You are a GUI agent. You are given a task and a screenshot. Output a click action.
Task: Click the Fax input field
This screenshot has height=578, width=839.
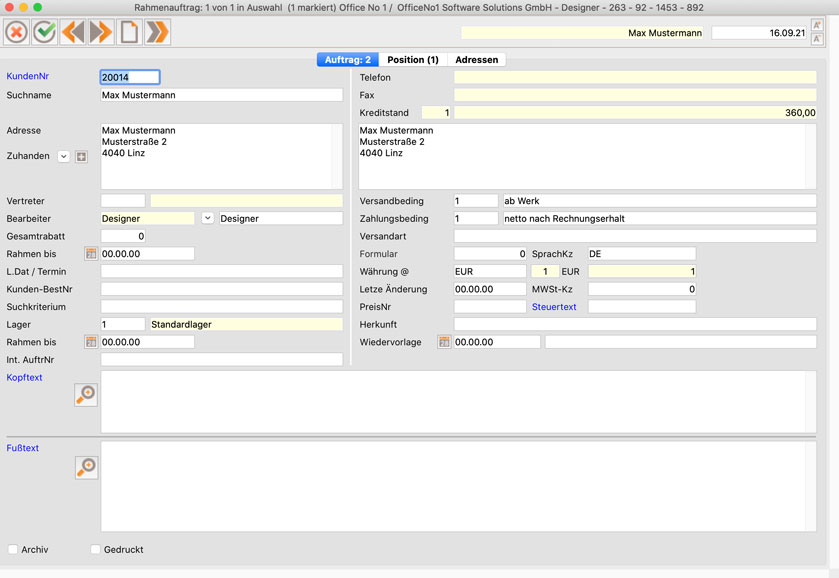[x=635, y=95]
